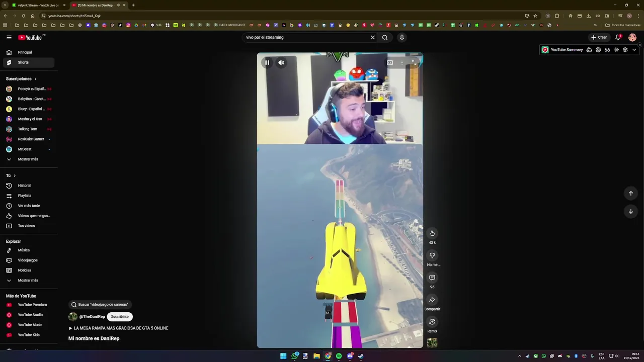Open YouTube Summary settings gear
Image resolution: width=644 pixels, height=362 pixels.
(625, 50)
